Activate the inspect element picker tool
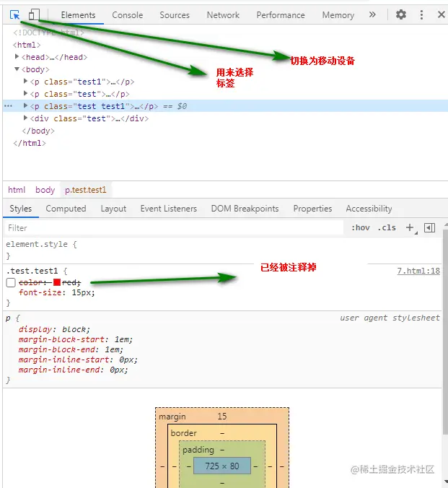This screenshot has width=448, height=488. 14,14
